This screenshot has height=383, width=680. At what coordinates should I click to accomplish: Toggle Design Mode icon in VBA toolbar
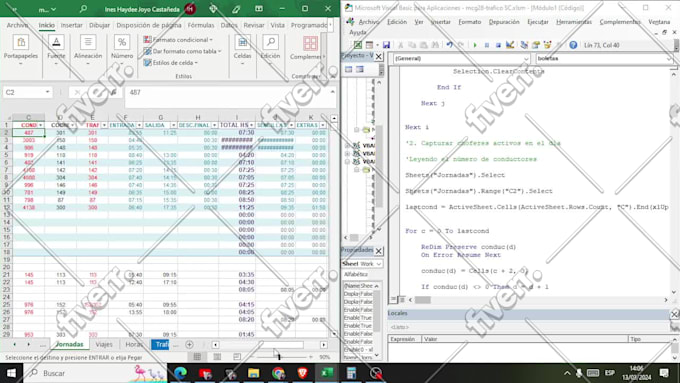(510, 45)
